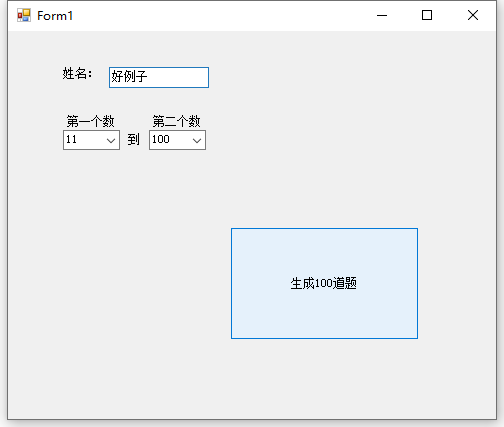The height and width of the screenshot is (427, 504).
Task: Click the value 100 in second combo box
Action: click(161, 139)
